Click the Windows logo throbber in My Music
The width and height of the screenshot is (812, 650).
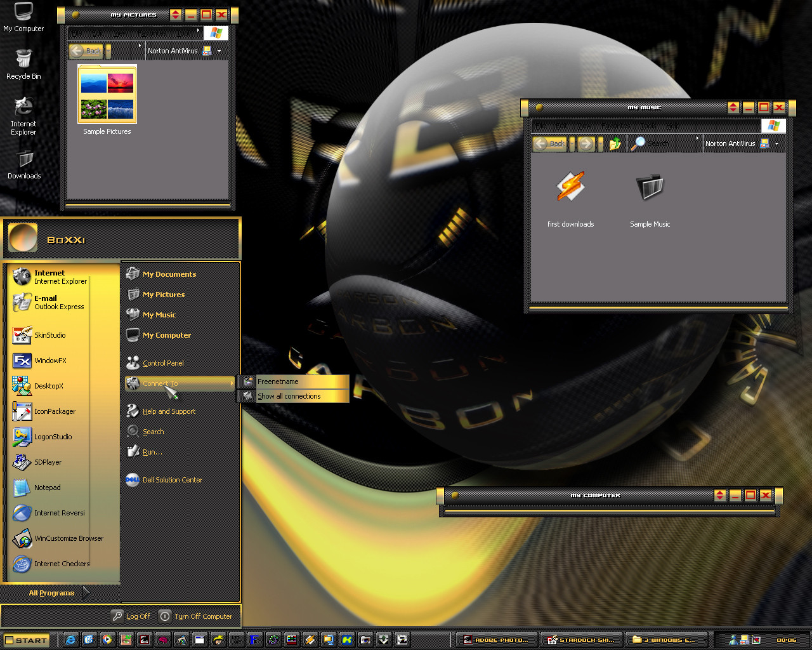tap(773, 126)
